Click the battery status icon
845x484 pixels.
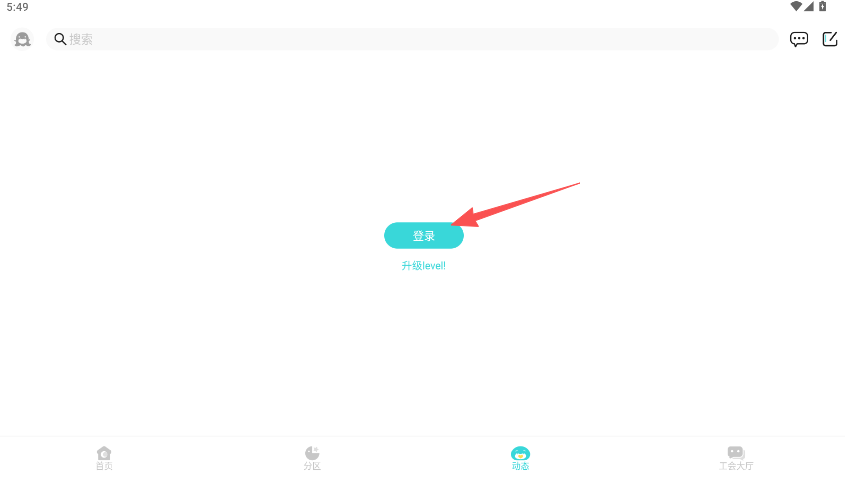tap(822, 6)
